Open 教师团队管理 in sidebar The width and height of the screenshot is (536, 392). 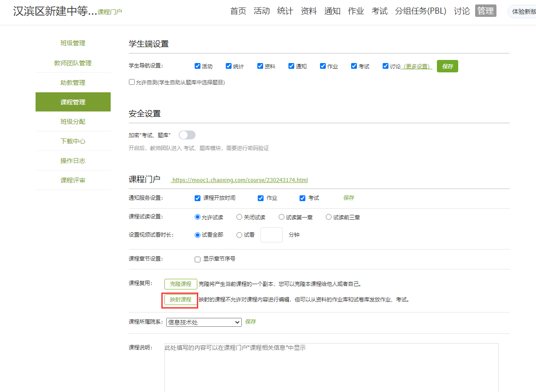[73, 63]
